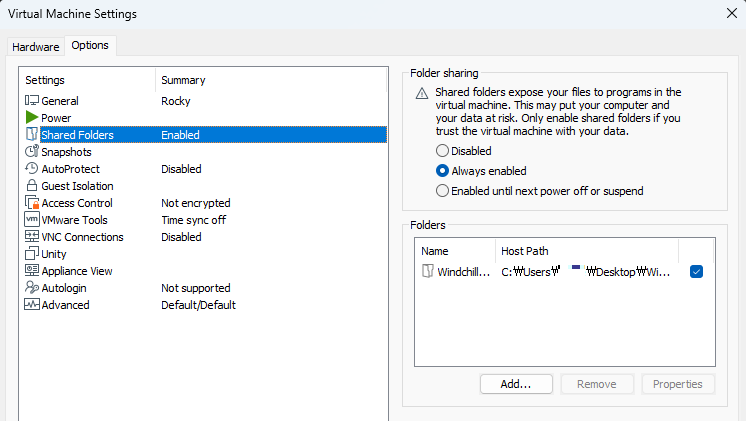
Task: Click the green Power play icon
Action: 32,117
